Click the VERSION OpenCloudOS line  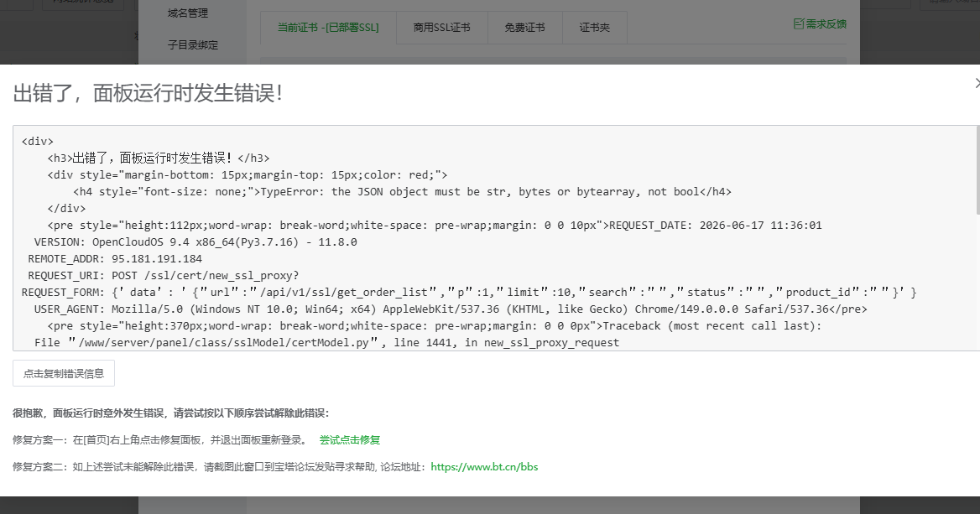(195, 241)
